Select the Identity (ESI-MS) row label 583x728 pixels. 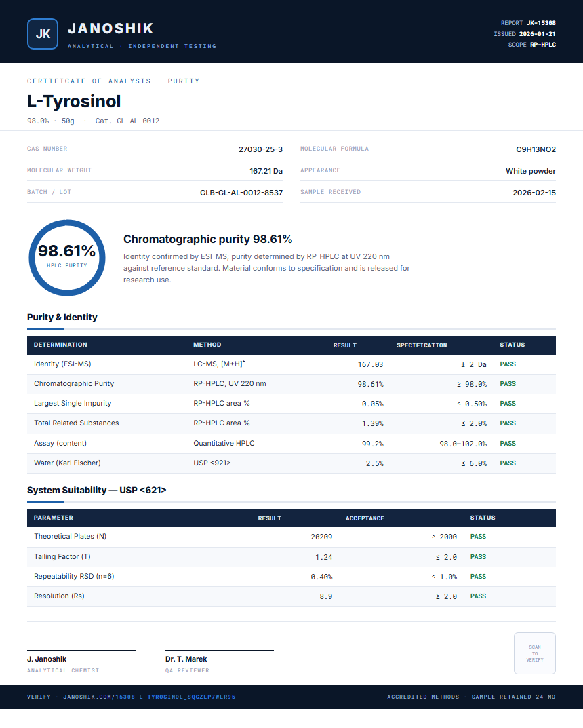tap(62, 364)
